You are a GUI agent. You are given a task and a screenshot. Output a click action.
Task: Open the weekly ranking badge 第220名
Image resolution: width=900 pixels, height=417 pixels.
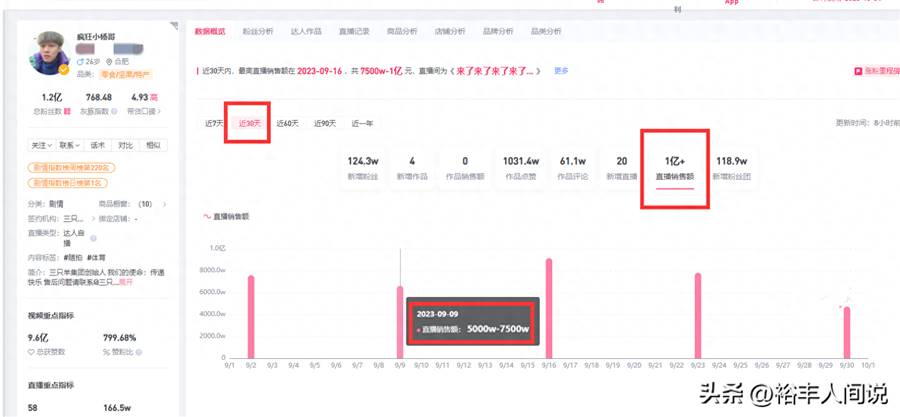(71, 167)
